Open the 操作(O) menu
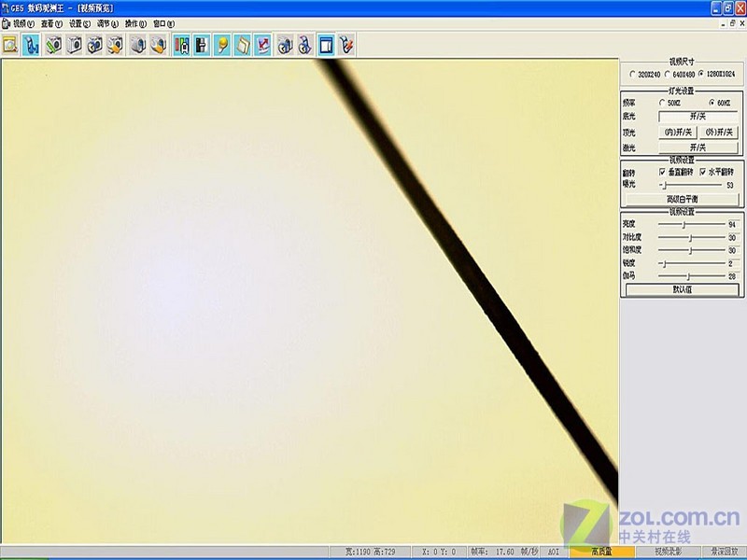747x560 pixels. 135,24
